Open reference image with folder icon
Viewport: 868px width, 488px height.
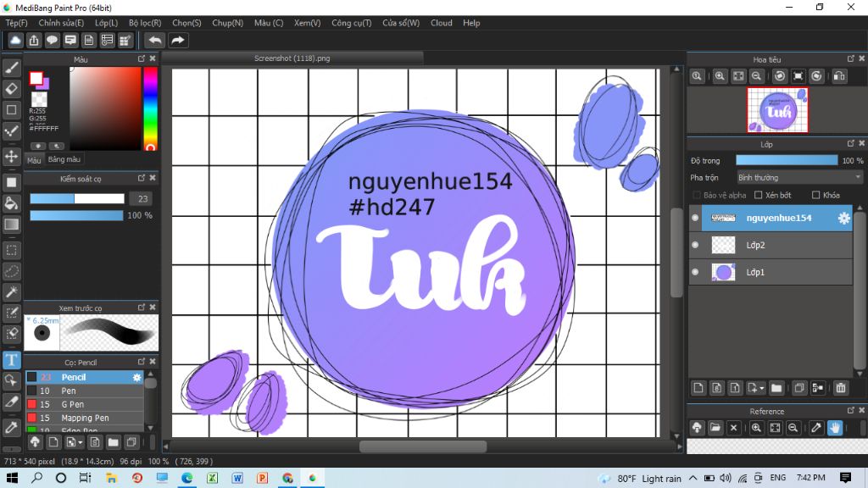(715, 428)
